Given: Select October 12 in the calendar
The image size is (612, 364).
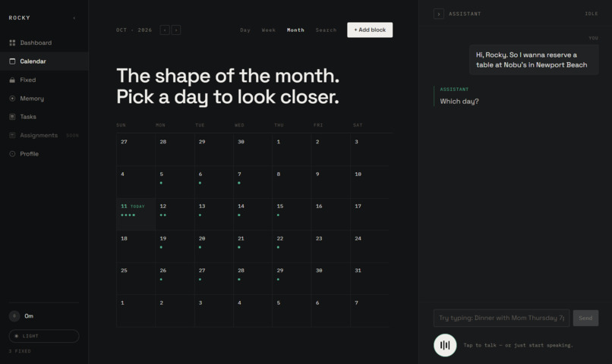Looking at the screenshot, I should coord(175,214).
